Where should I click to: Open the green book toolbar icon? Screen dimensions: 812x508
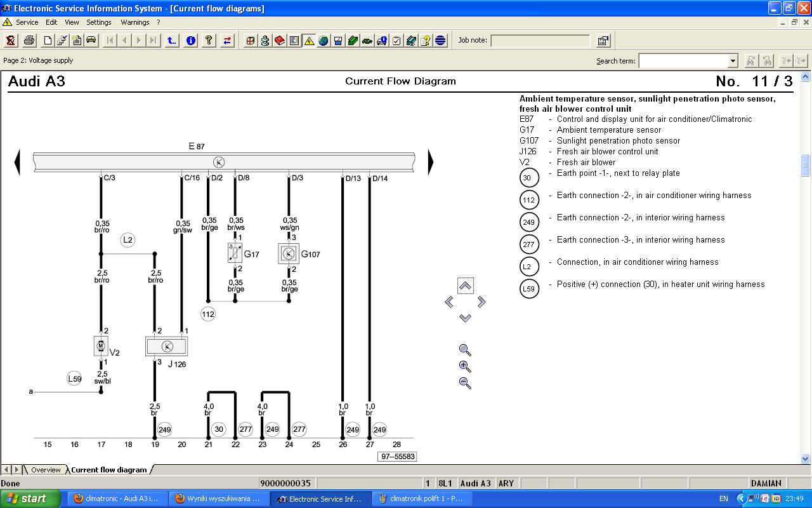click(x=353, y=41)
